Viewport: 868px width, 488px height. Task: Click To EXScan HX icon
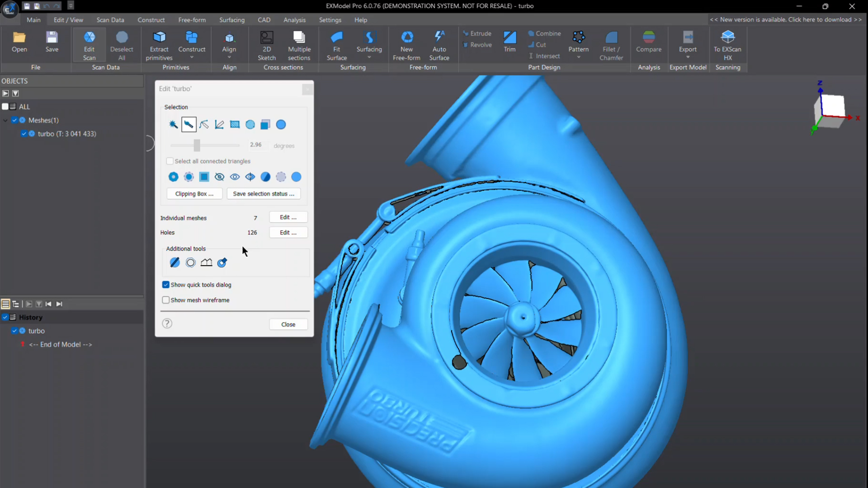pyautogui.click(x=727, y=38)
